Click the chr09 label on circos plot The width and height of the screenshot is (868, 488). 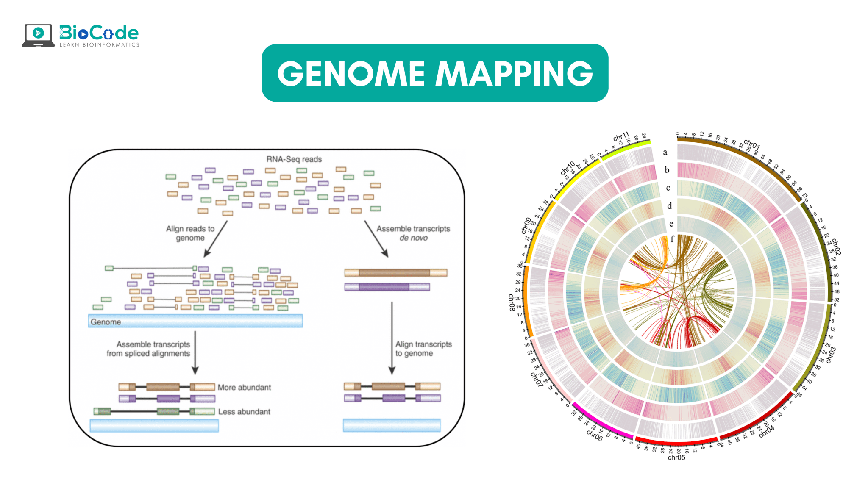click(x=526, y=226)
